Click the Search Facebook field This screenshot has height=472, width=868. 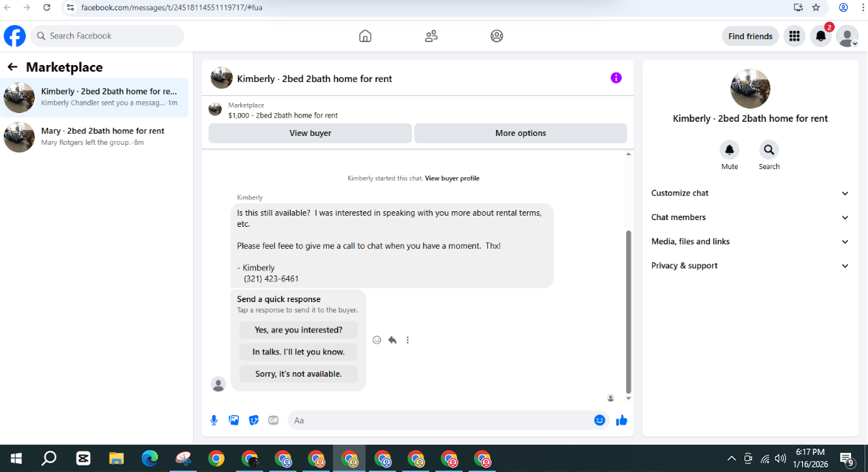[107, 36]
